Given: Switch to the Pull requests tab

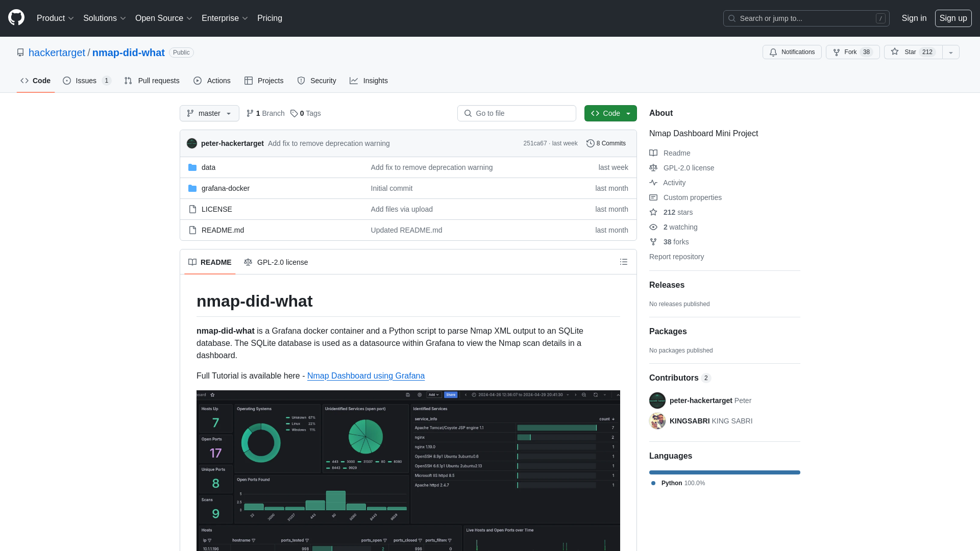Looking at the screenshot, I should coord(152,81).
